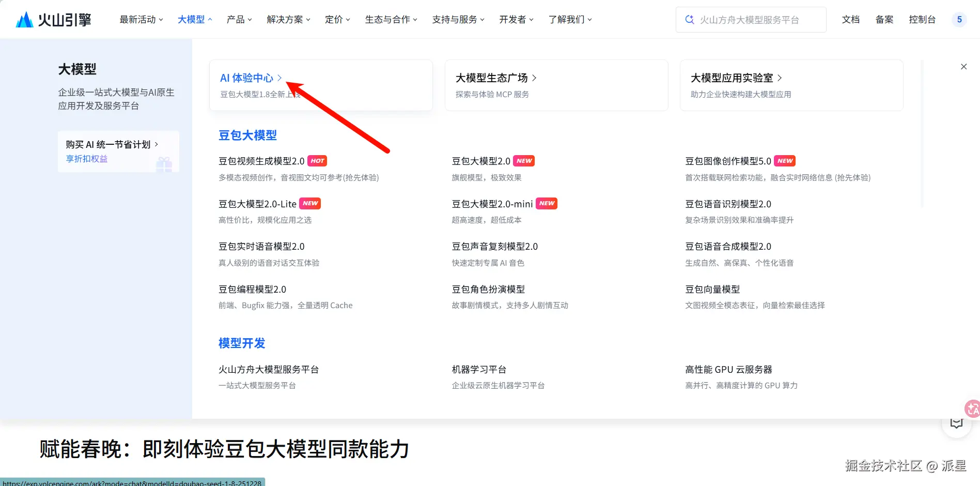Open 豆包大模型2.0 product page
The height and width of the screenshot is (486, 980).
tap(481, 161)
